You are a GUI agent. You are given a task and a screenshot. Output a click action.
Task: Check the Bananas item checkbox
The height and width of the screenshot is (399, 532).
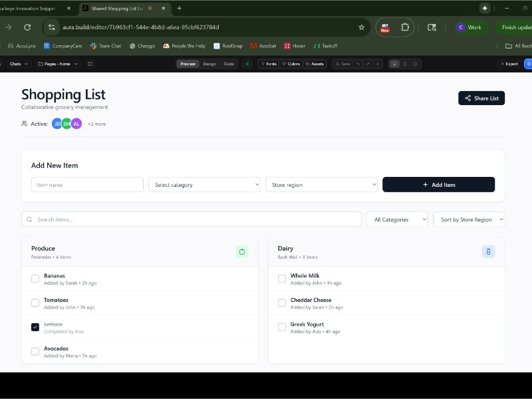coord(35,279)
